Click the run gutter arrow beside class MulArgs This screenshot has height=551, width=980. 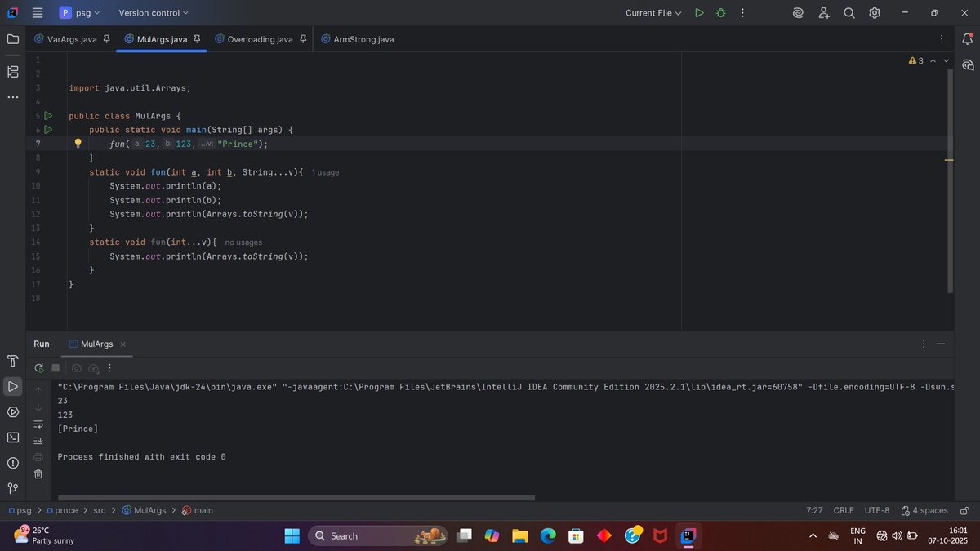[48, 116]
